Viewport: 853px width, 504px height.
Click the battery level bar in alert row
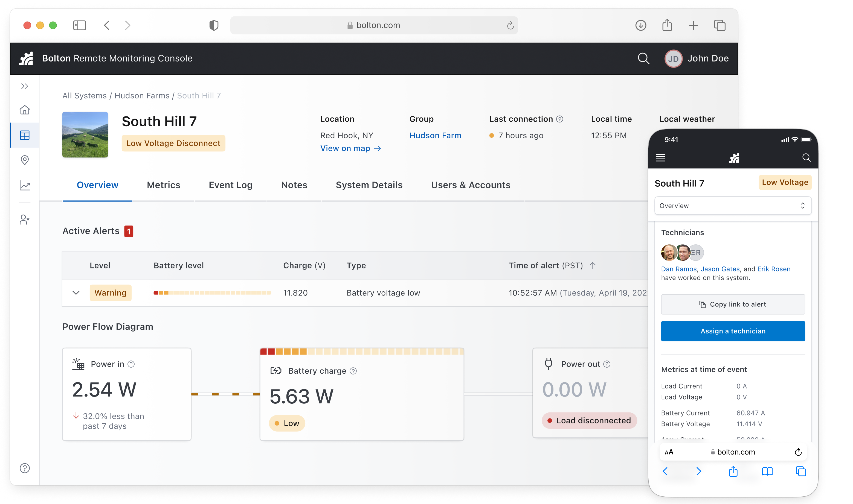point(212,293)
